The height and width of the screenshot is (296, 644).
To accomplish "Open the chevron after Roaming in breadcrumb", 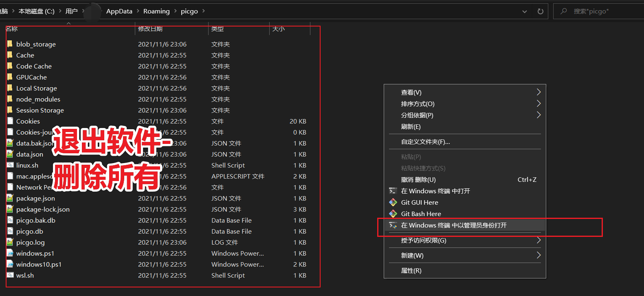I will pyautogui.click(x=175, y=11).
